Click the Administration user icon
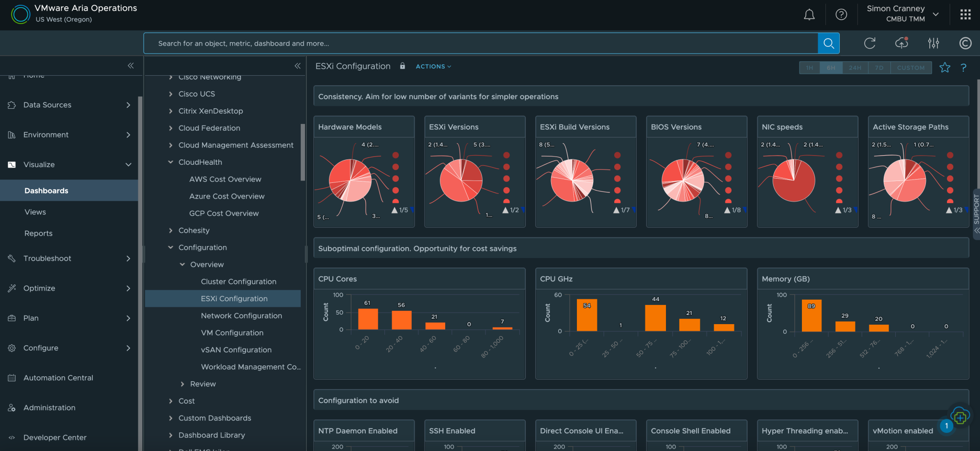The image size is (980, 451). pyautogui.click(x=12, y=407)
